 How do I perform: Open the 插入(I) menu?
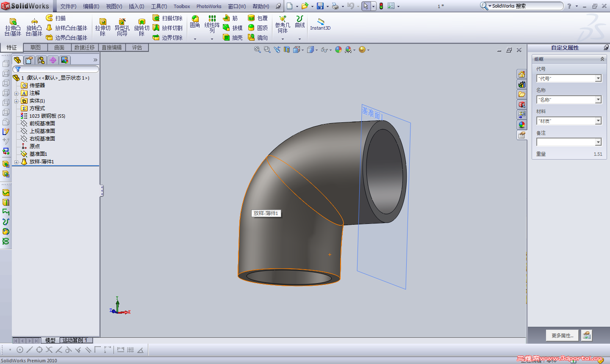[x=136, y=6]
